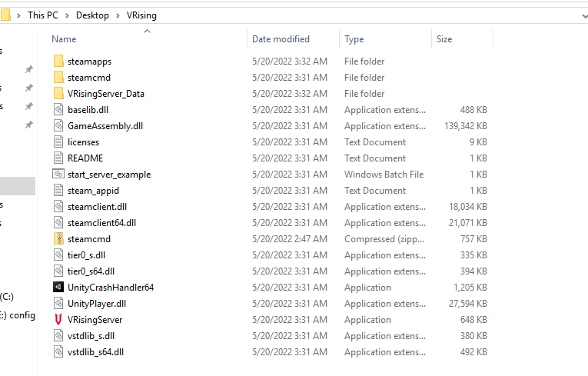Select the steamapps folder icon
Viewport: 588px width, 376px height.
58,62
